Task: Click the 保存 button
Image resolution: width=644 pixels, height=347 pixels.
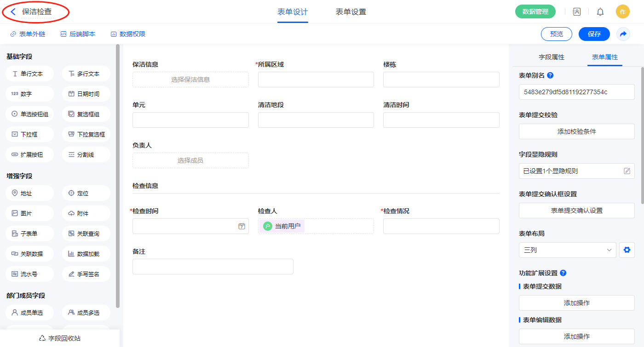Action: tap(594, 34)
